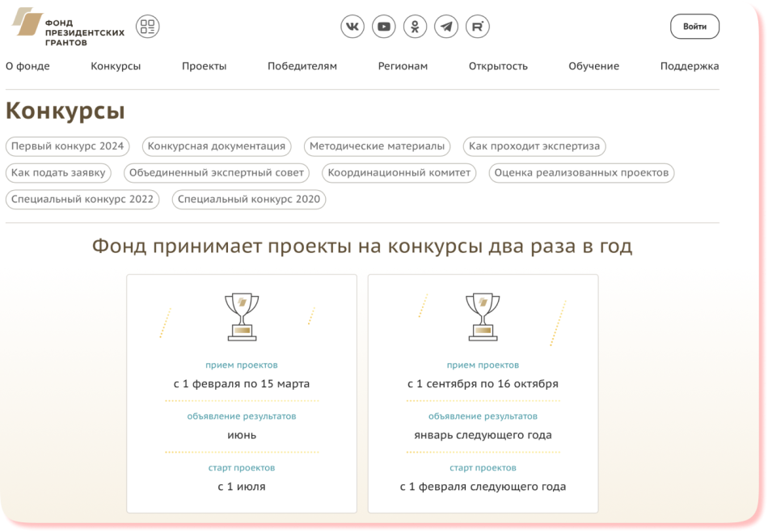
Task: Click the trophy icon in February card
Action: (242, 317)
